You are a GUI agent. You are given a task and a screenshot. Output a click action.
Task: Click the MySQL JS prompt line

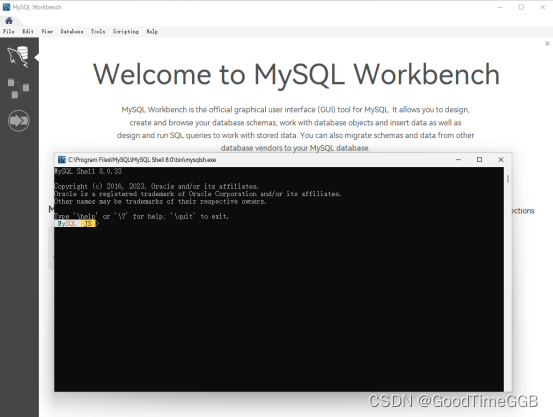pos(77,223)
